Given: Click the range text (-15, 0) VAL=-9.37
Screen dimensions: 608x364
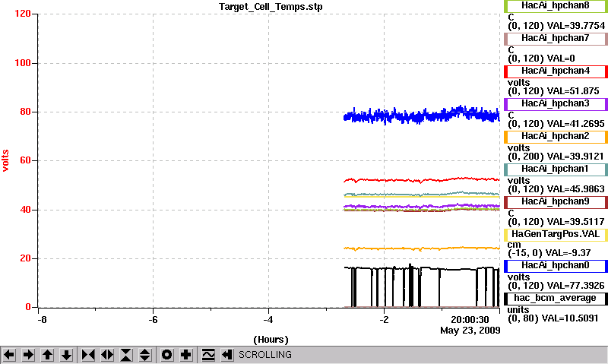Looking at the screenshot, I should click(x=549, y=253).
